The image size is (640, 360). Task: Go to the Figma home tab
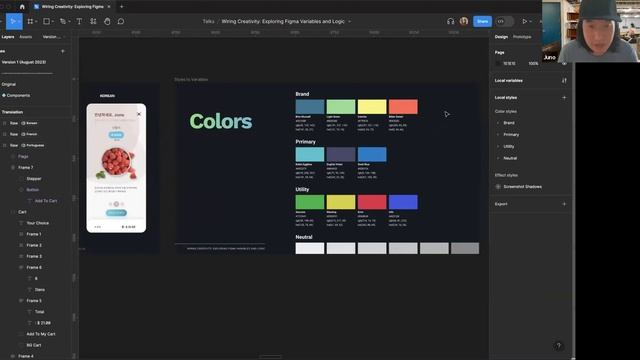tap(22, 7)
